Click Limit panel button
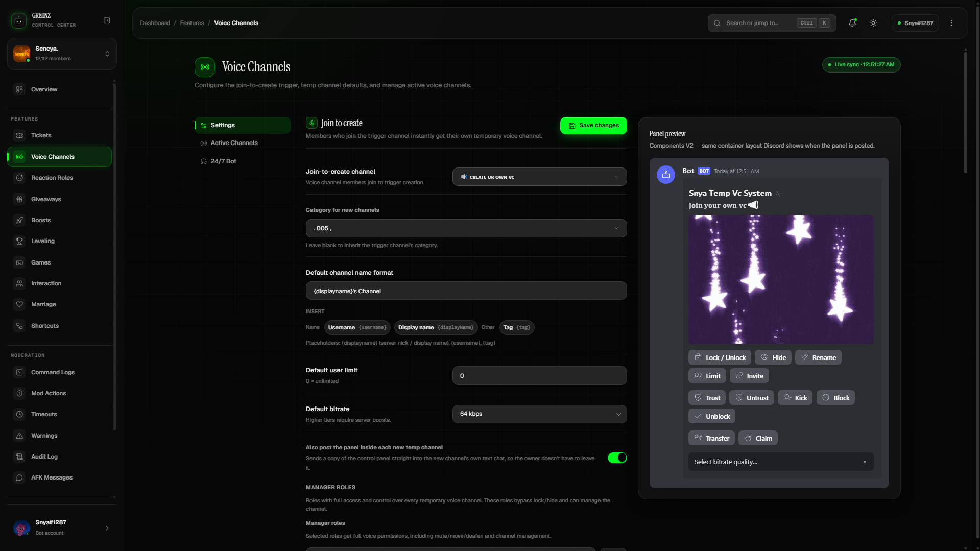The image size is (980, 551). coord(707,376)
